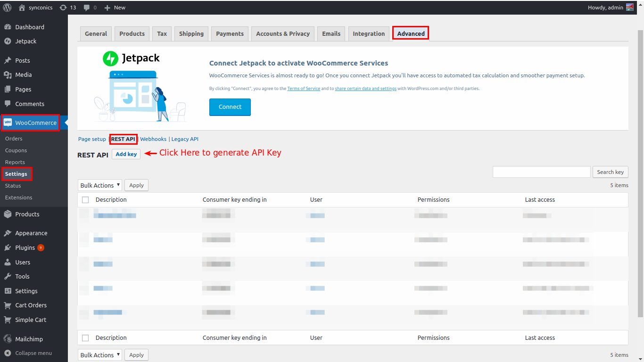Image resolution: width=644 pixels, height=362 pixels.
Task: Open Mailchimp in the sidebar
Action: coord(28,339)
